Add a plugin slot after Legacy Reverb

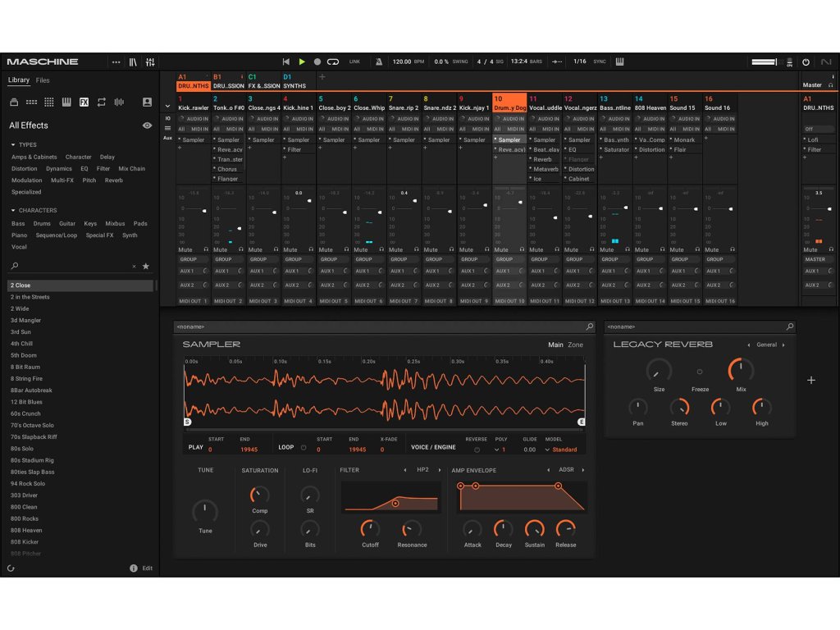[x=811, y=381]
